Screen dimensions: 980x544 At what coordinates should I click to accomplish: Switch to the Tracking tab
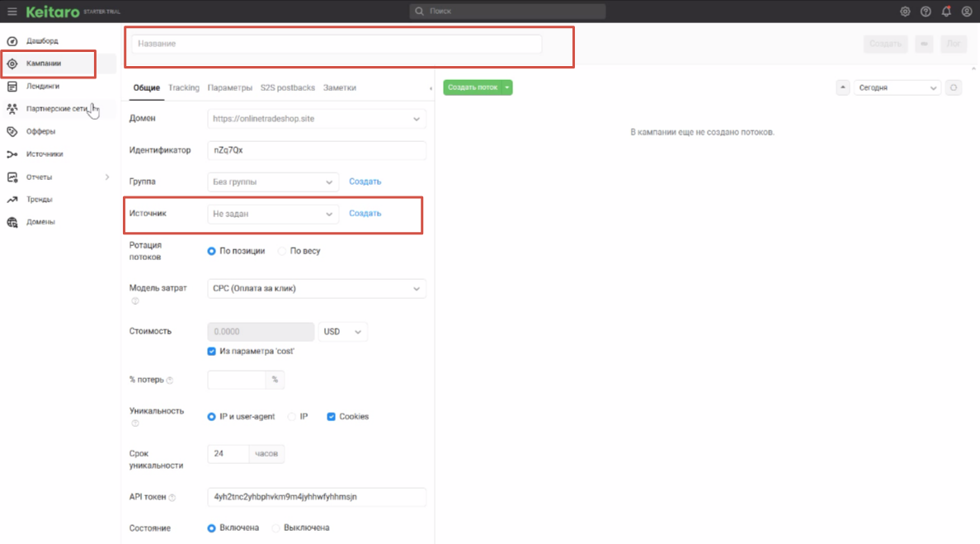(184, 88)
